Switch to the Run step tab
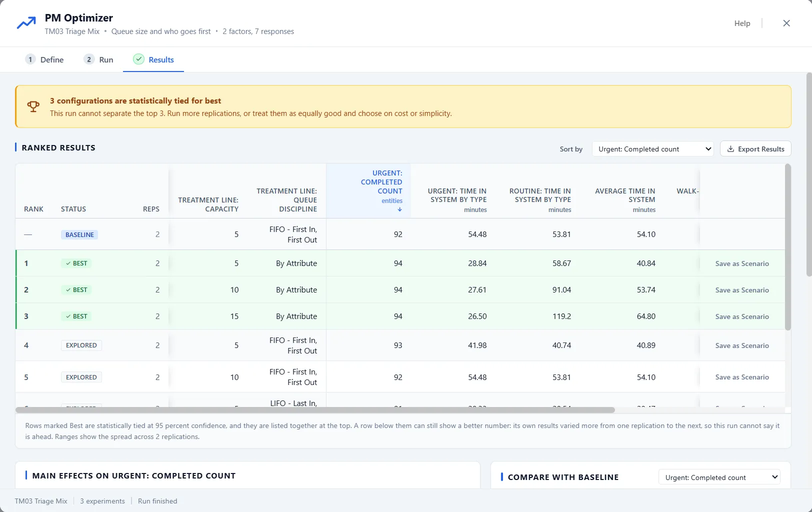This screenshot has height=512, width=812. point(98,59)
